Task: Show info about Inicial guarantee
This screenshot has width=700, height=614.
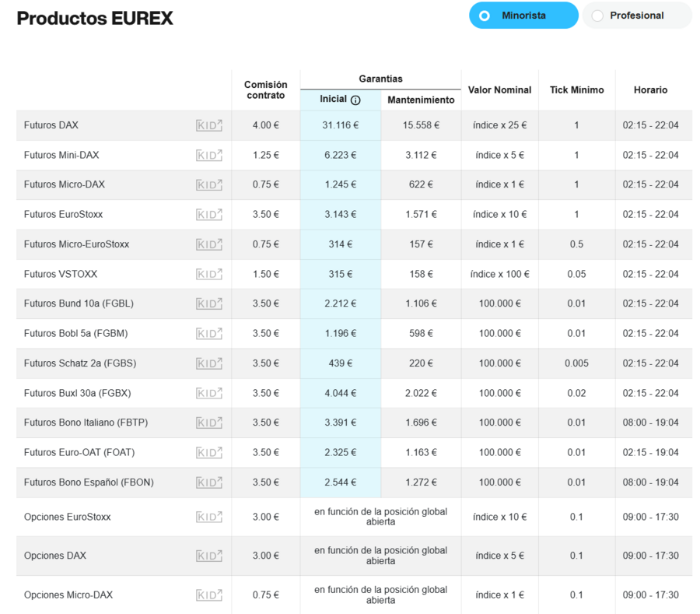Action: (355, 100)
